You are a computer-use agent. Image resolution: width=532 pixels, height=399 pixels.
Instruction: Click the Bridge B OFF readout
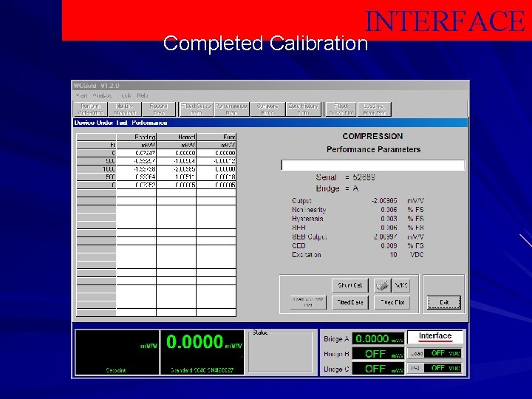(x=378, y=354)
